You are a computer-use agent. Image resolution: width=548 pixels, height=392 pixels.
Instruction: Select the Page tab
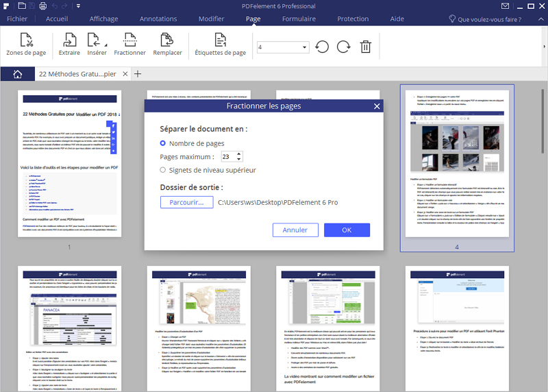coord(253,19)
